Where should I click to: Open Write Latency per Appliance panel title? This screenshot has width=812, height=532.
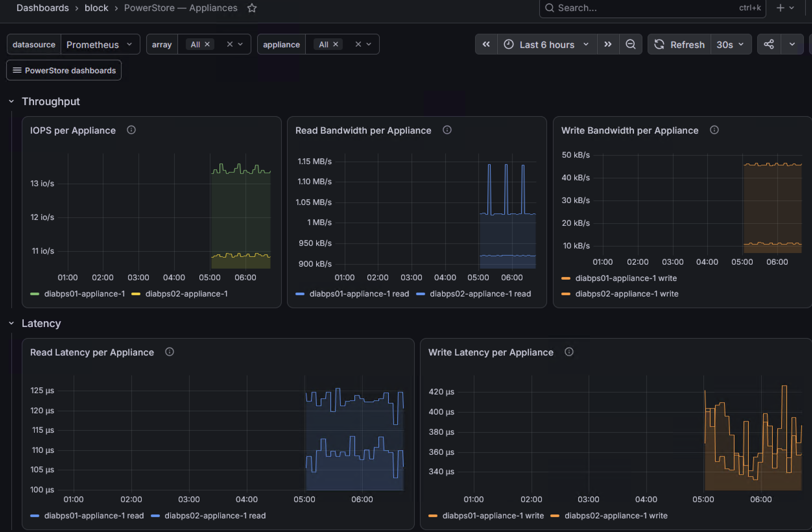click(x=491, y=352)
